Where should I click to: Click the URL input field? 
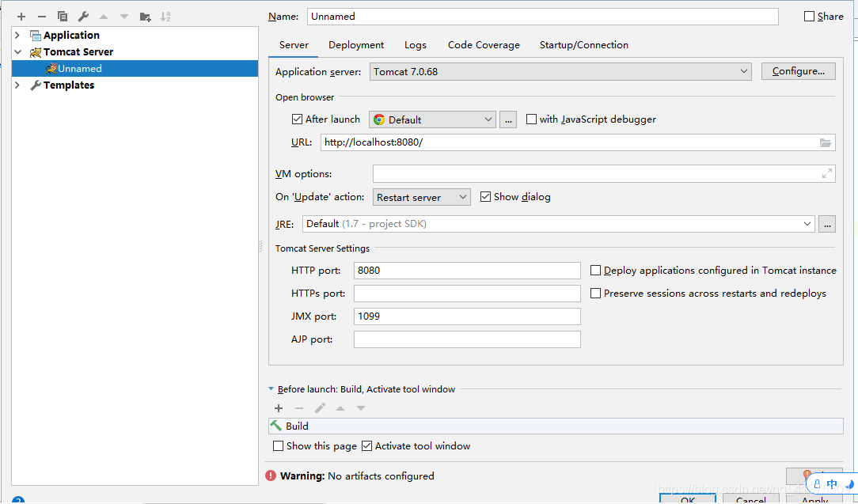coord(578,142)
